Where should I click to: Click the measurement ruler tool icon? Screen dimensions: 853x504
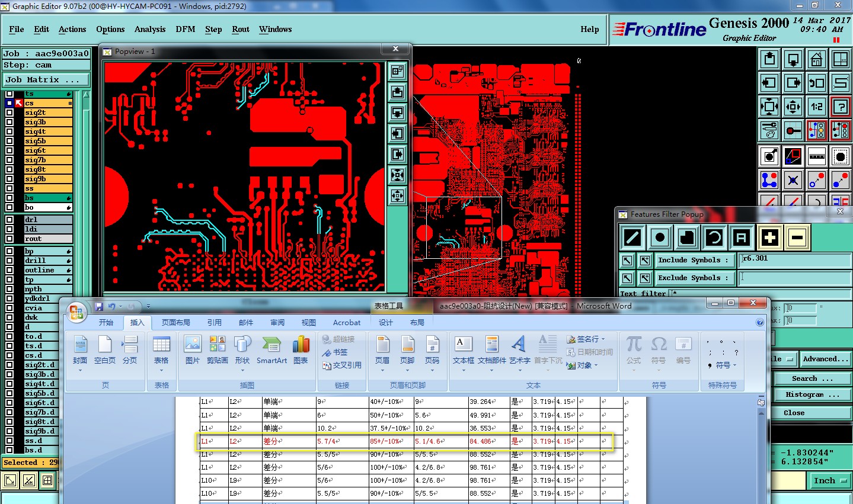coord(817,157)
